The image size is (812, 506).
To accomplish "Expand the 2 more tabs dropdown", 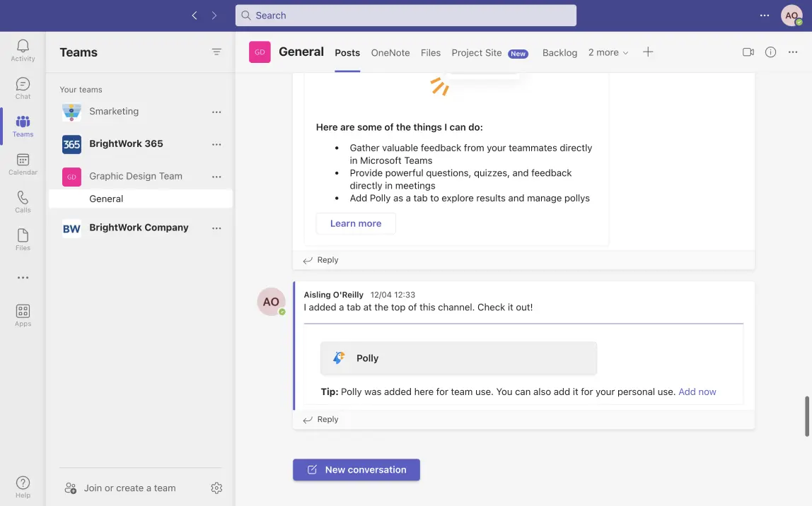I will [x=608, y=52].
